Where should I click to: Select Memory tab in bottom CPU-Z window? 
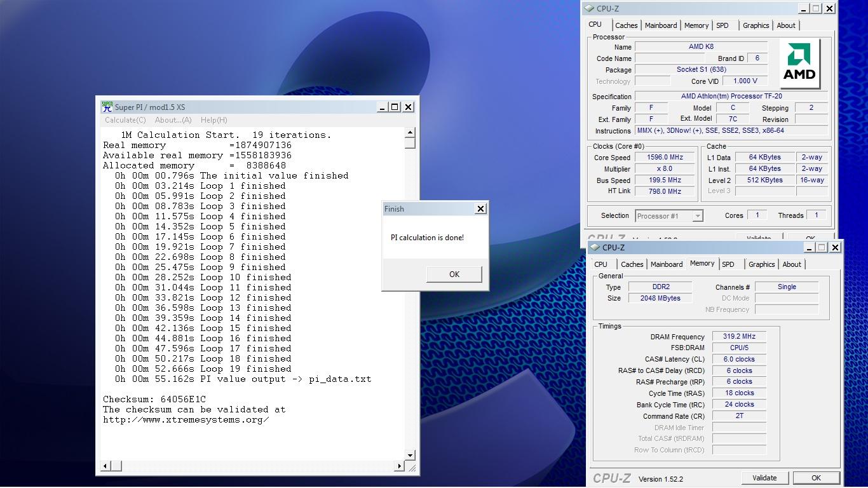[702, 263]
